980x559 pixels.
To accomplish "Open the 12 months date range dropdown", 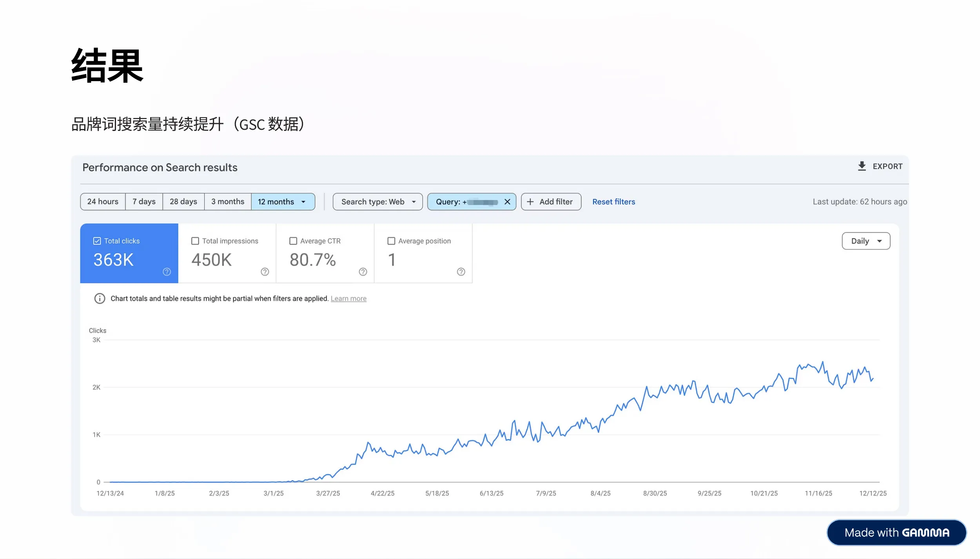I will click(x=283, y=201).
